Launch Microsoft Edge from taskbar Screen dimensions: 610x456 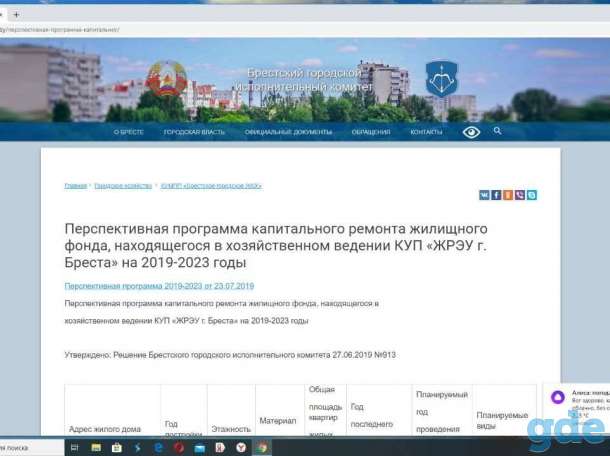(x=158, y=448)
